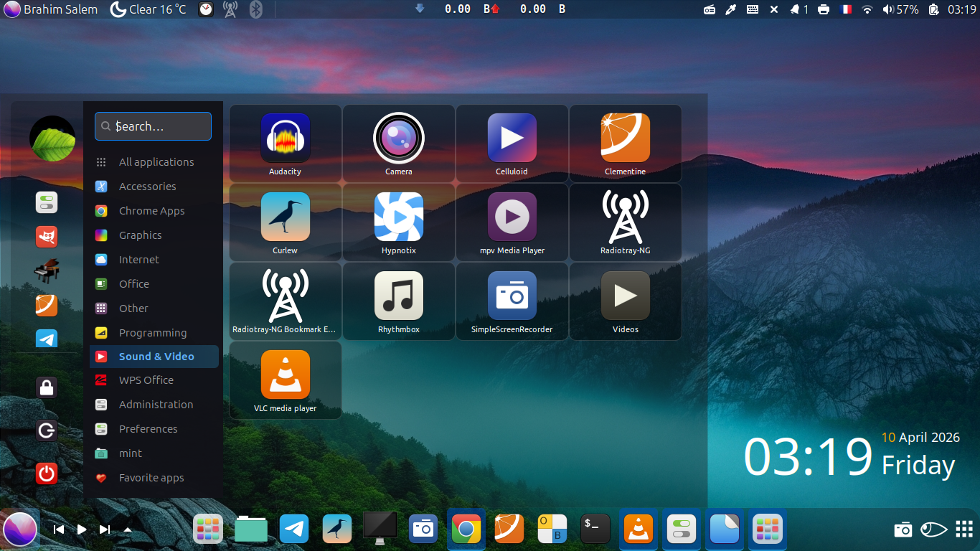Start Celluloid from the menu grid
The height and width of the screenshot is (551, 980).
[512, 143]
